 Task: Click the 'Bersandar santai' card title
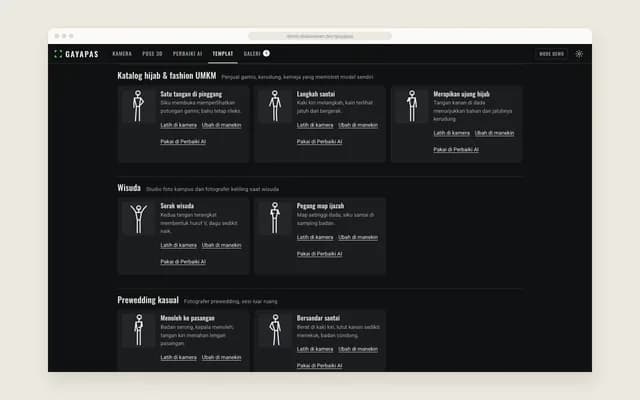point(318,318)
